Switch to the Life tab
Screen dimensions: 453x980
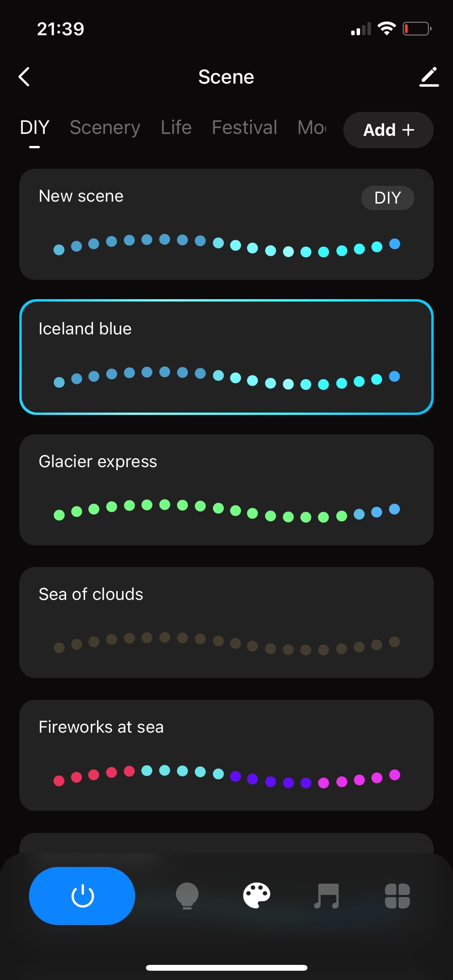pos(176,127)
